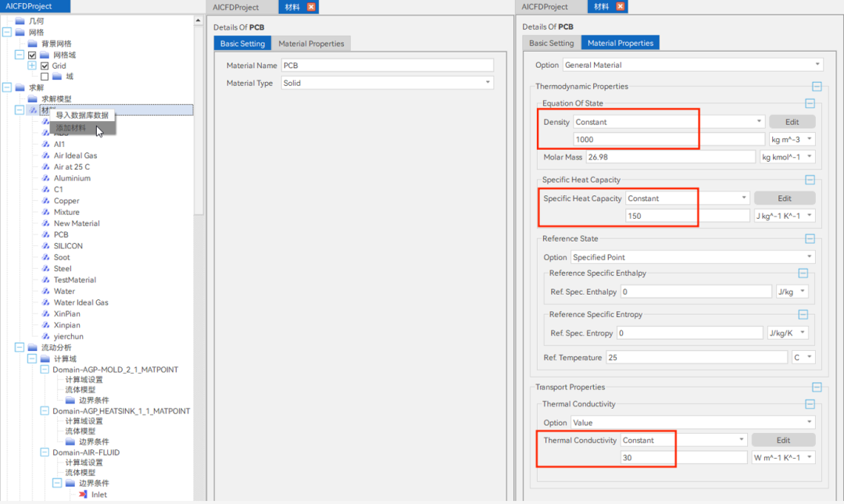Click the Soot material icon

46,257
